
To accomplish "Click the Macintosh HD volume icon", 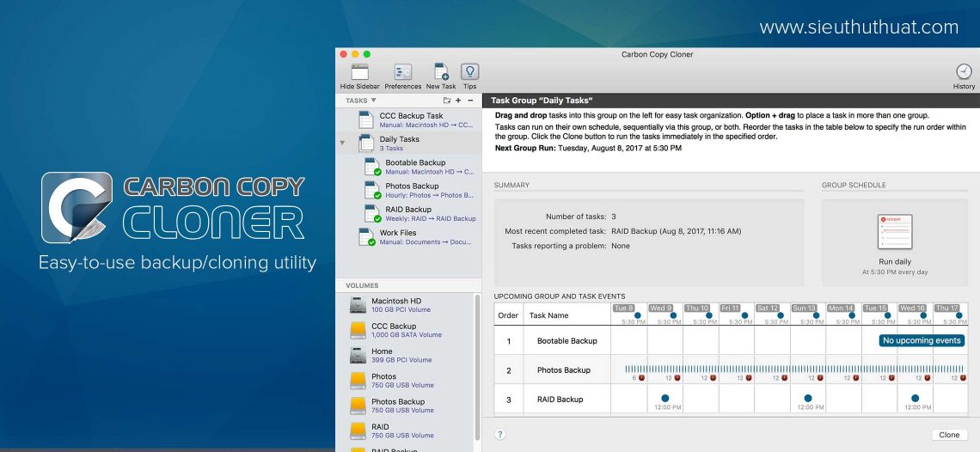I will click(358, 305).
